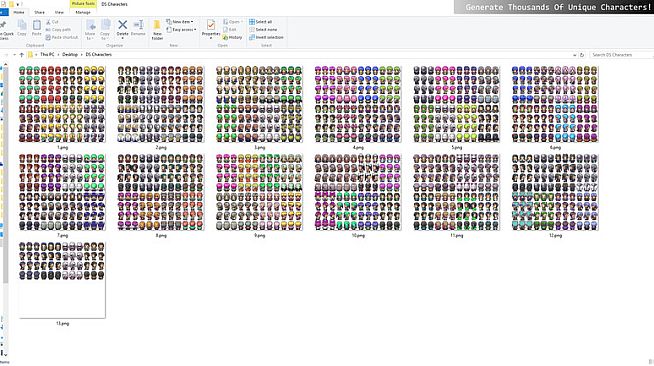Open the Copy to dropdown
The height and width of the screenshot is (366, 654).
(105, 29)
